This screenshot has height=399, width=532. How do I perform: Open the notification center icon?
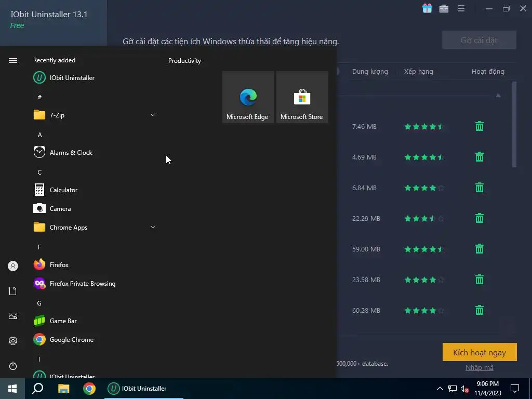[515, 389]
